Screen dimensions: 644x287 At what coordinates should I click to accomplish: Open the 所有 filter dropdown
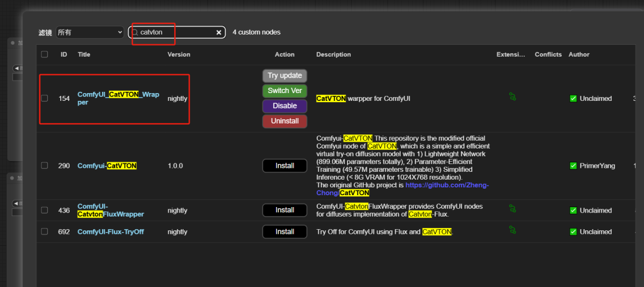(90, 32)
